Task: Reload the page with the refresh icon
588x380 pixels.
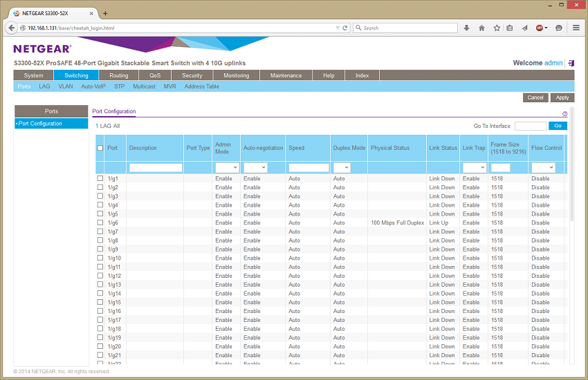Action: (345, 28)
